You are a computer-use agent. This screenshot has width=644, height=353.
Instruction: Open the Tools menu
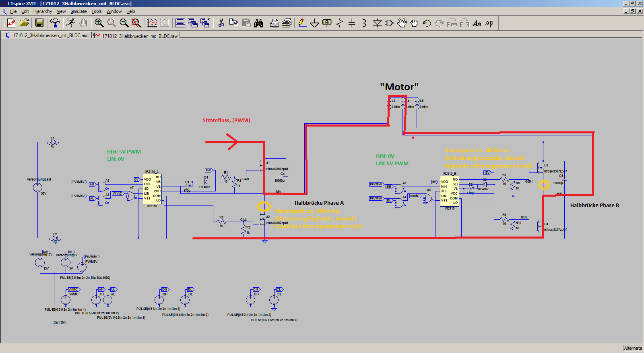point(97,11)
